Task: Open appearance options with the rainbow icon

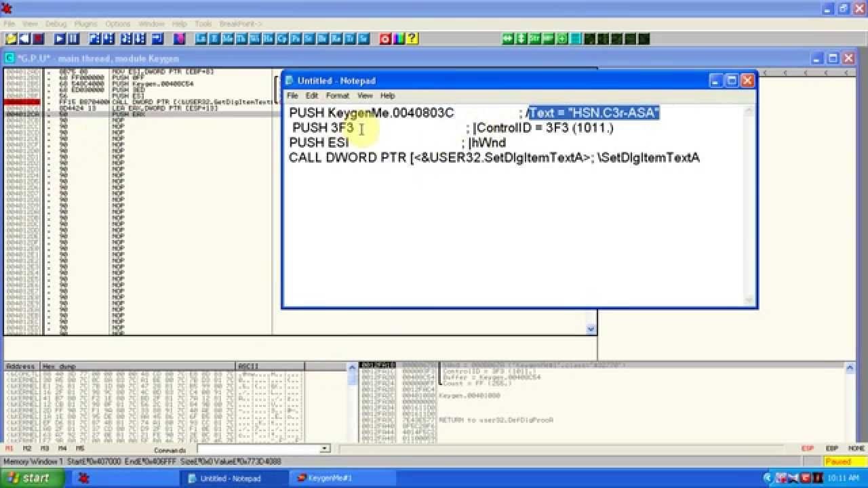Action: coord(399,39)
